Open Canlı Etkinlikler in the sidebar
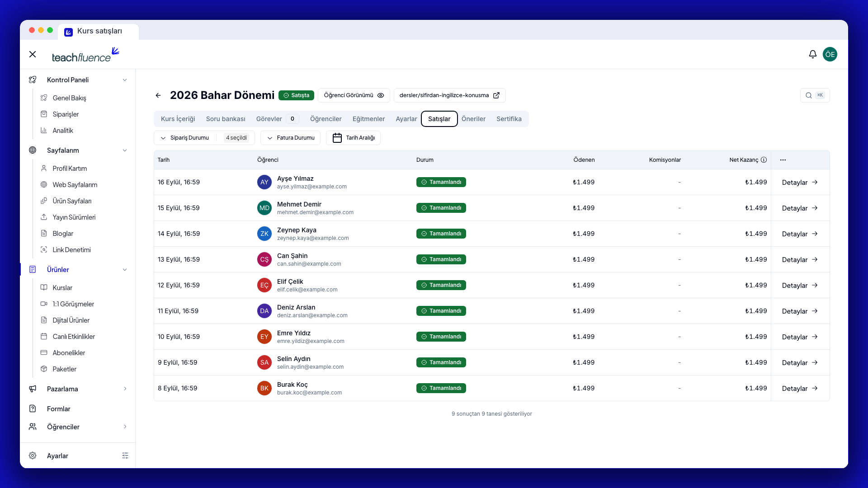The width and height of the screenshot is (868, 488). coord(74,337)
